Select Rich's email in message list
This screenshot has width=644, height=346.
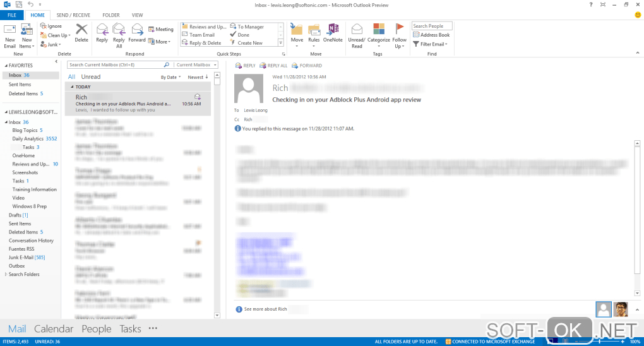click(138, 104)
